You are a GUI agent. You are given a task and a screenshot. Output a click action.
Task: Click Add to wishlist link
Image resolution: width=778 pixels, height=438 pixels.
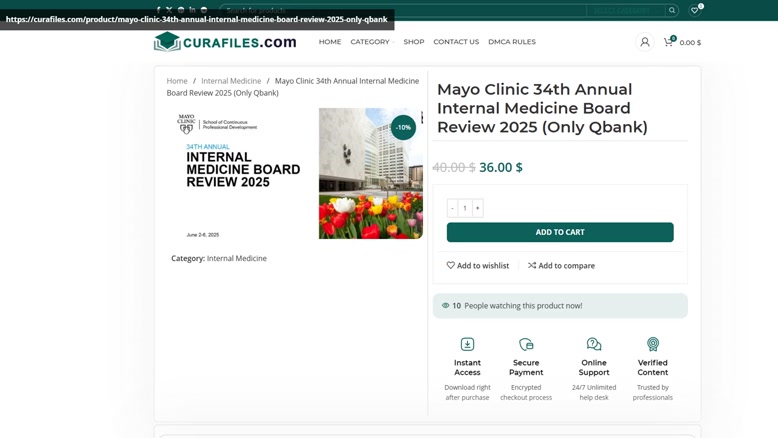pyautogui.click(x=478, y=265)
